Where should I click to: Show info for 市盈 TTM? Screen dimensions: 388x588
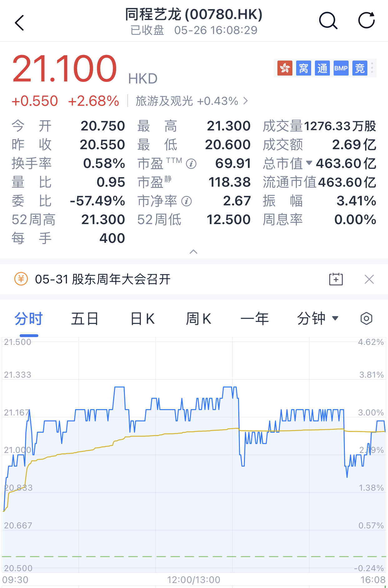pos(191,164)
